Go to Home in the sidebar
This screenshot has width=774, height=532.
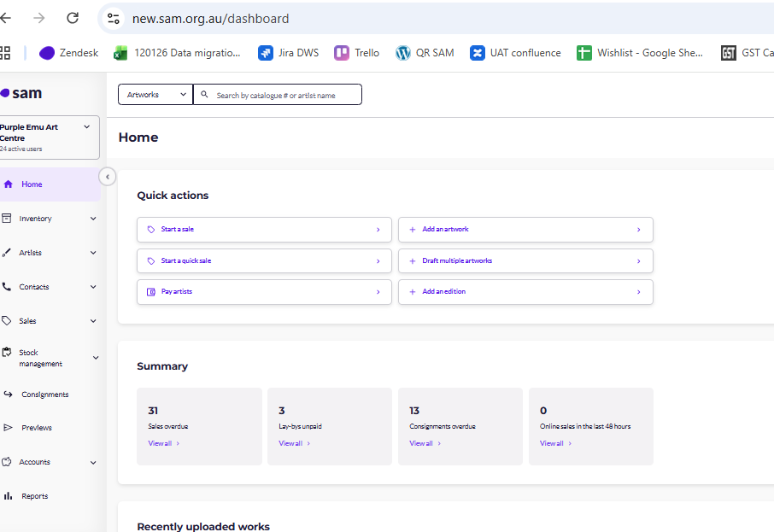pyautogui.click(x=32, y=184)
